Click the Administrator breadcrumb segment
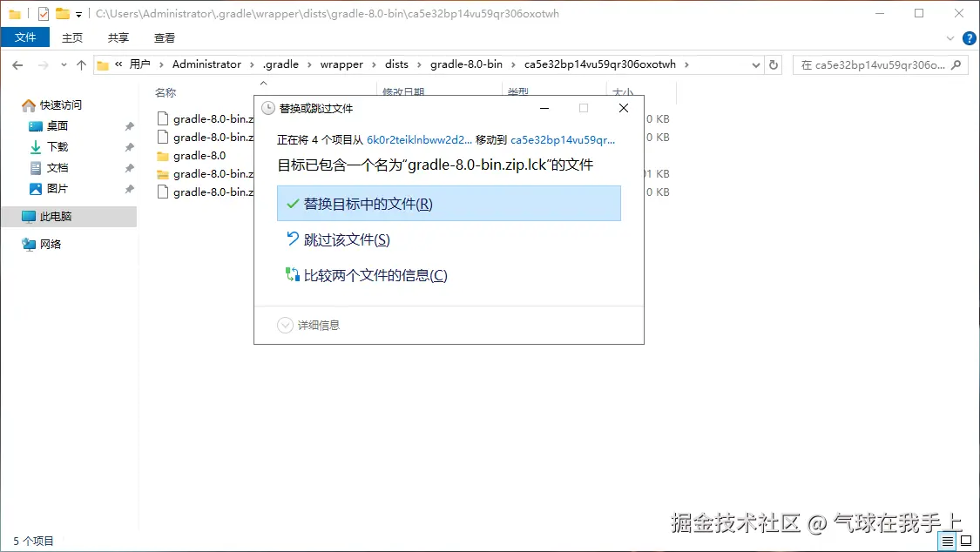The width and height of the screenshot is (980, 552). pos(206,64)
